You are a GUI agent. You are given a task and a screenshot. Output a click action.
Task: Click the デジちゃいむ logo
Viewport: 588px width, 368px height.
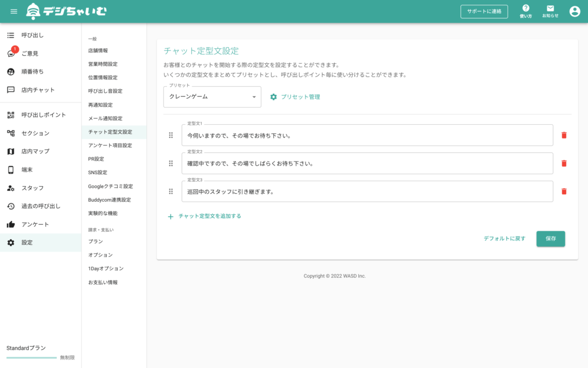tap(67, 11)
